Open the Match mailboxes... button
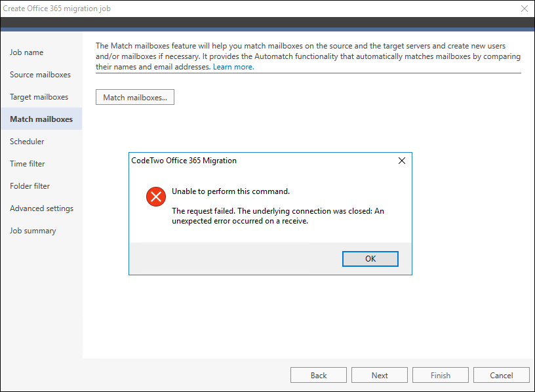535x392 pixels. [x=135, y=97]
